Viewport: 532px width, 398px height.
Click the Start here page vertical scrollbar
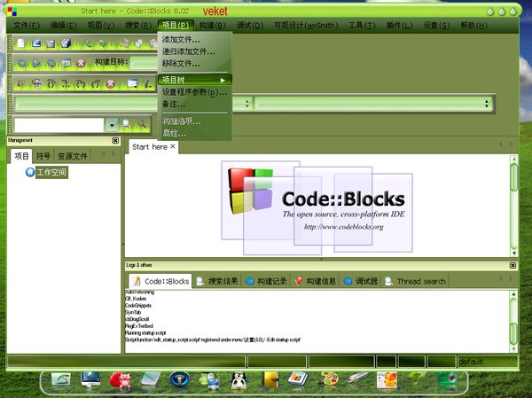click(514, 206)
